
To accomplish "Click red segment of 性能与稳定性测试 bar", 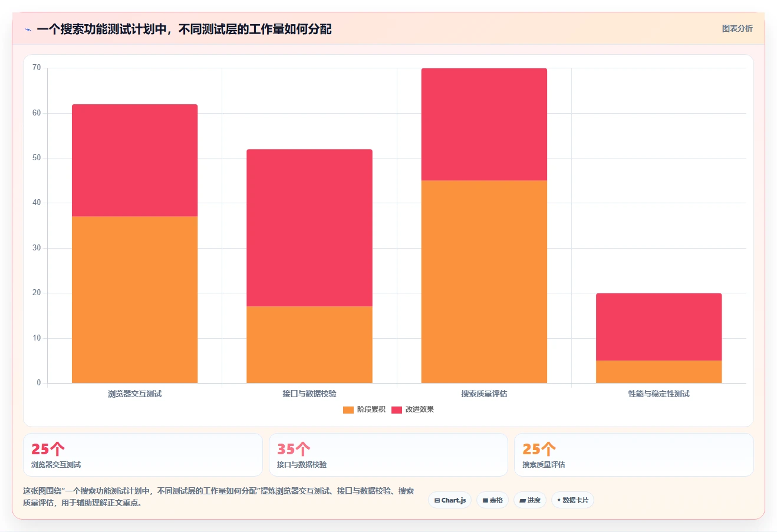I will (659, 327).
